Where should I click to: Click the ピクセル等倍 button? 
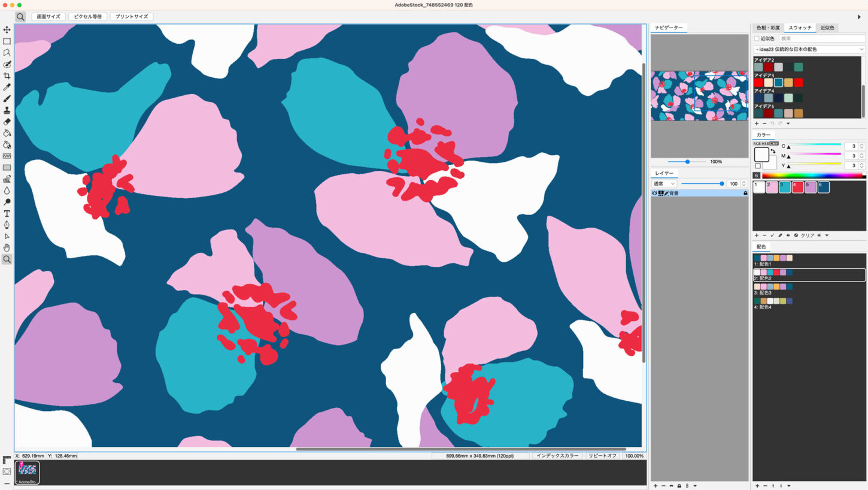point(88,17)
